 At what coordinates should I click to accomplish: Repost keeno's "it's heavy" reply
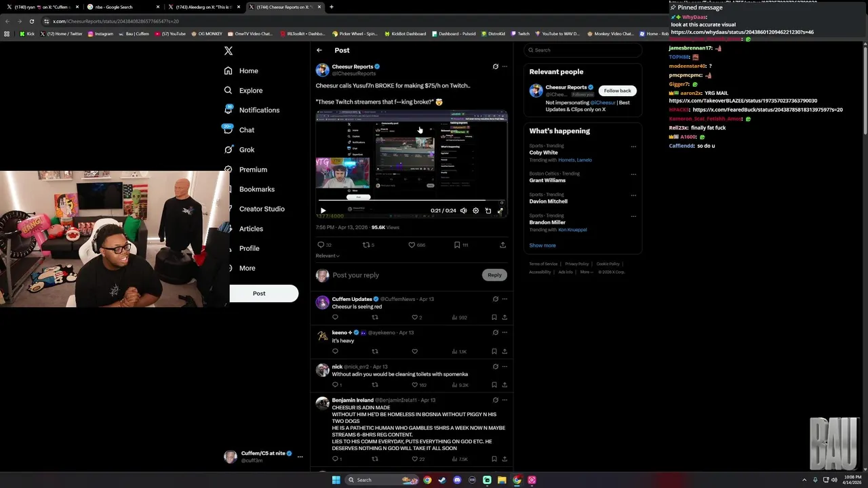click(x=375, y=351)
